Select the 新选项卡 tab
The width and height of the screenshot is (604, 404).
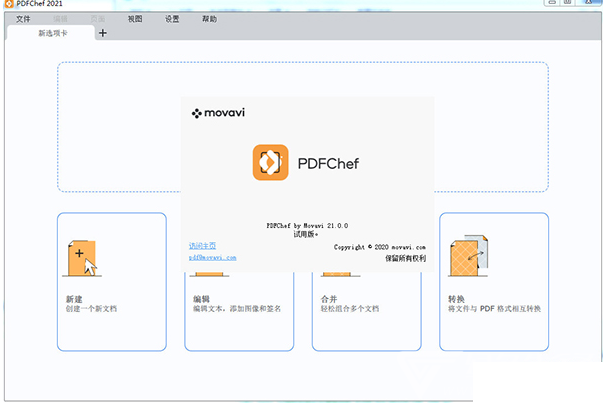tap(52, 33)
